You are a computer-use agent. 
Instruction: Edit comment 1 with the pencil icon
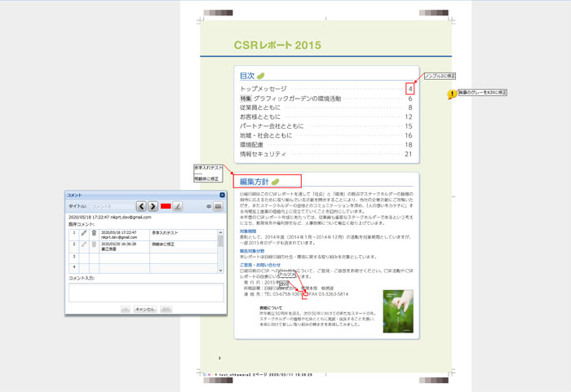83,234
